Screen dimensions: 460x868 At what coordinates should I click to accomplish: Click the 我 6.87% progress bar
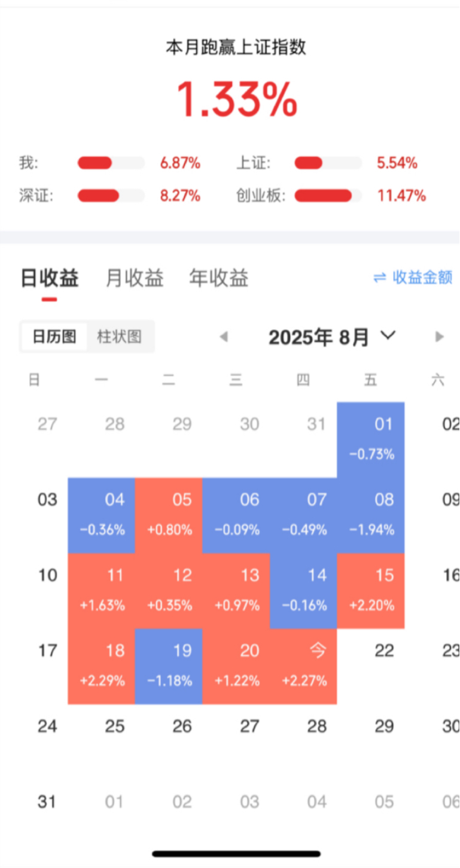point(111,163)
